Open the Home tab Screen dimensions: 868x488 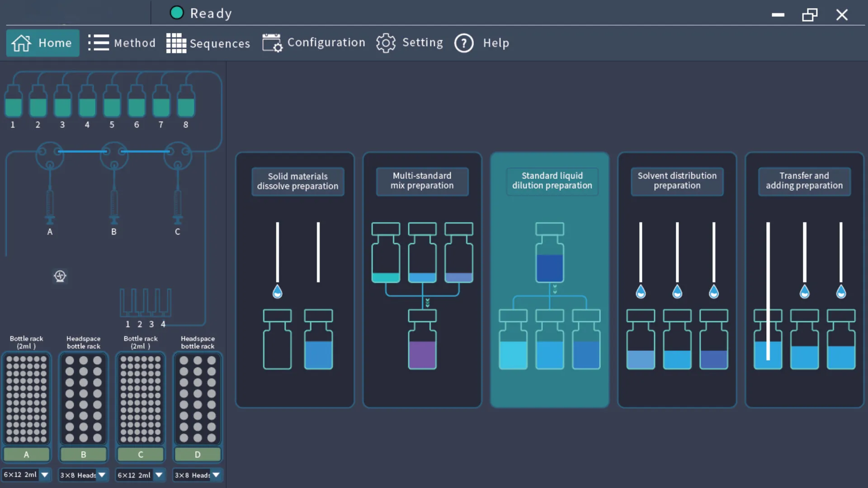point(42,43)
